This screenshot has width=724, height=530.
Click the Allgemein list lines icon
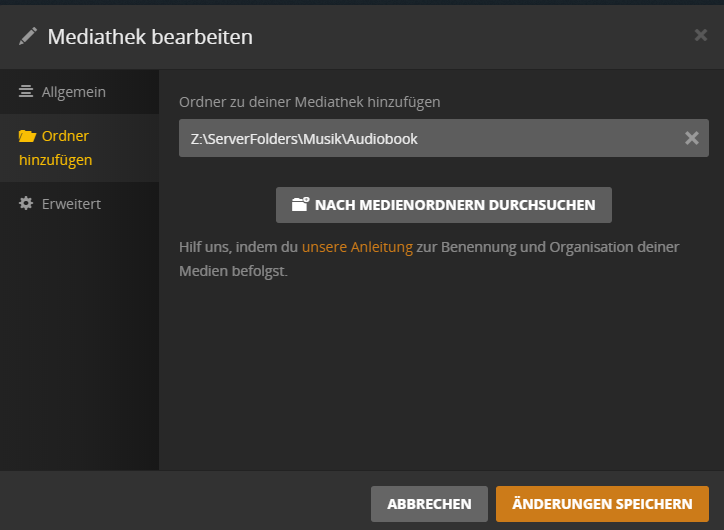26,91
